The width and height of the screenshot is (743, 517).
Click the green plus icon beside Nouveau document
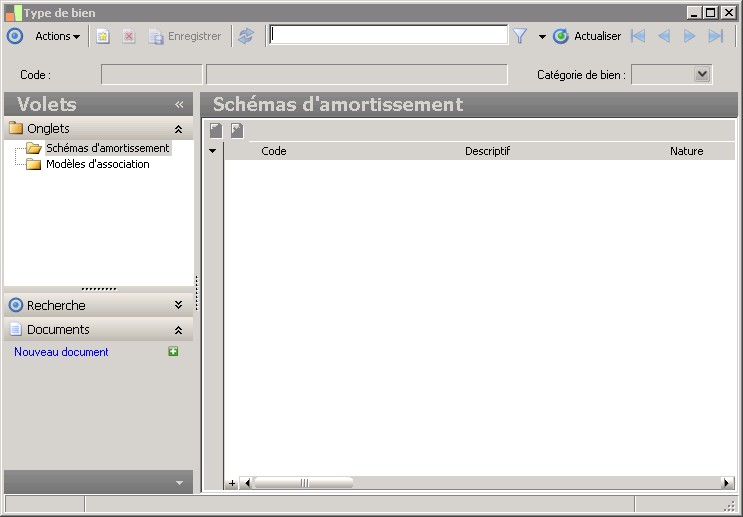173,352
